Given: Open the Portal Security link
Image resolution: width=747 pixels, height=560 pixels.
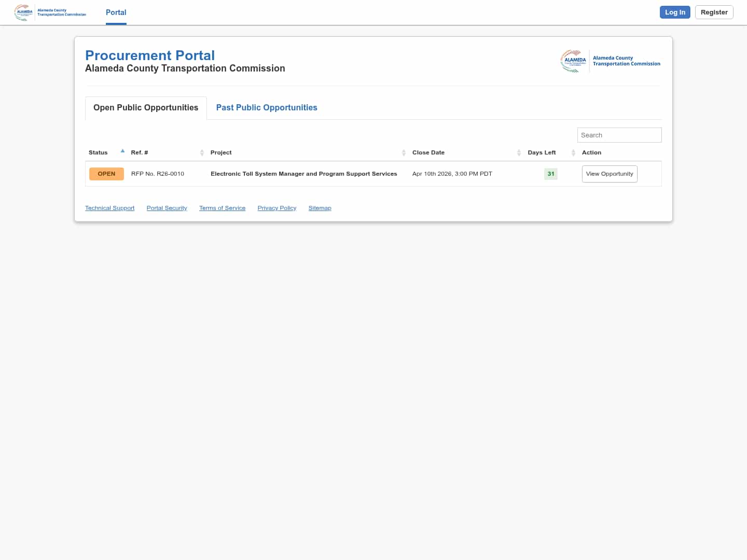Looking at the screenshot, I should (x=167, y=208).
